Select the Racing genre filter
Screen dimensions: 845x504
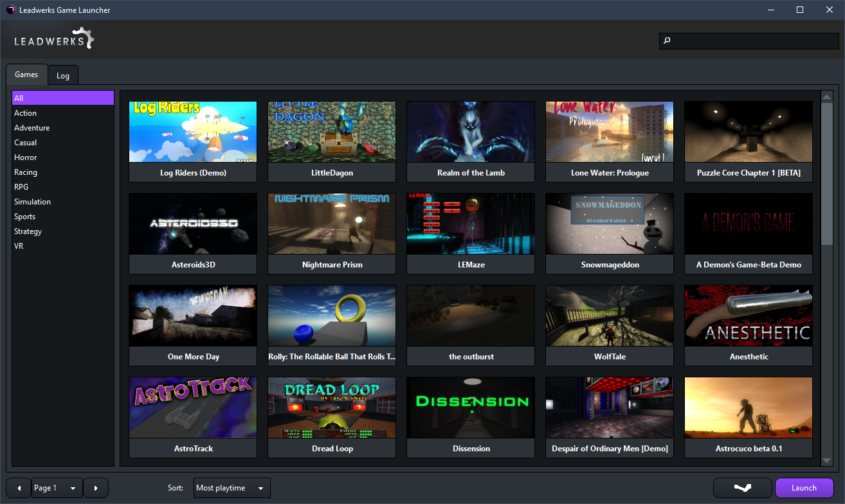click(26, 172)
